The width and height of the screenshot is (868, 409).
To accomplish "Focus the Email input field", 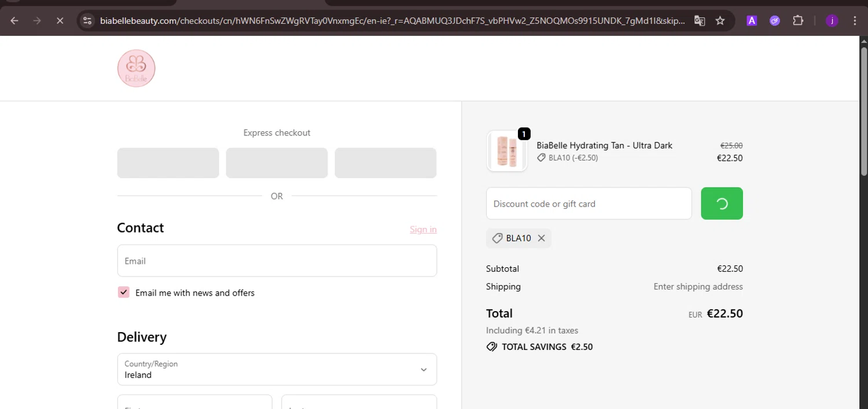I will pyautogui.click(x=277, y=261).
